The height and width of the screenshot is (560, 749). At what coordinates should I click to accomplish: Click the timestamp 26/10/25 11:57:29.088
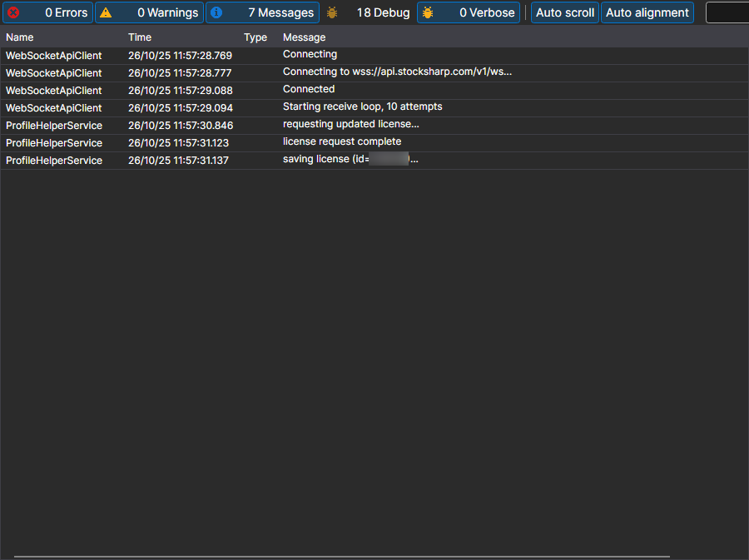tap(180, 90)
